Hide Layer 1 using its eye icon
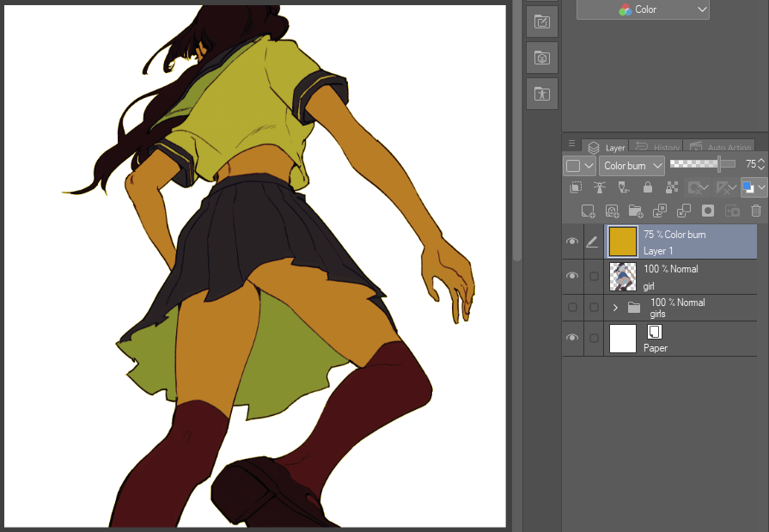Viewport: 769px width, 532px height. click(x=572, y=242)
